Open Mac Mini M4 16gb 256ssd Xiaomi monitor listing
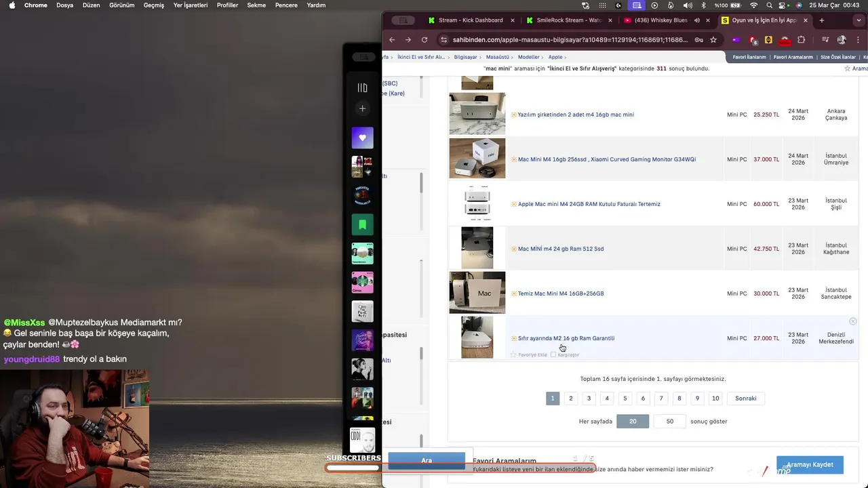Screen dimensions: 868x488 click(607, 159)
